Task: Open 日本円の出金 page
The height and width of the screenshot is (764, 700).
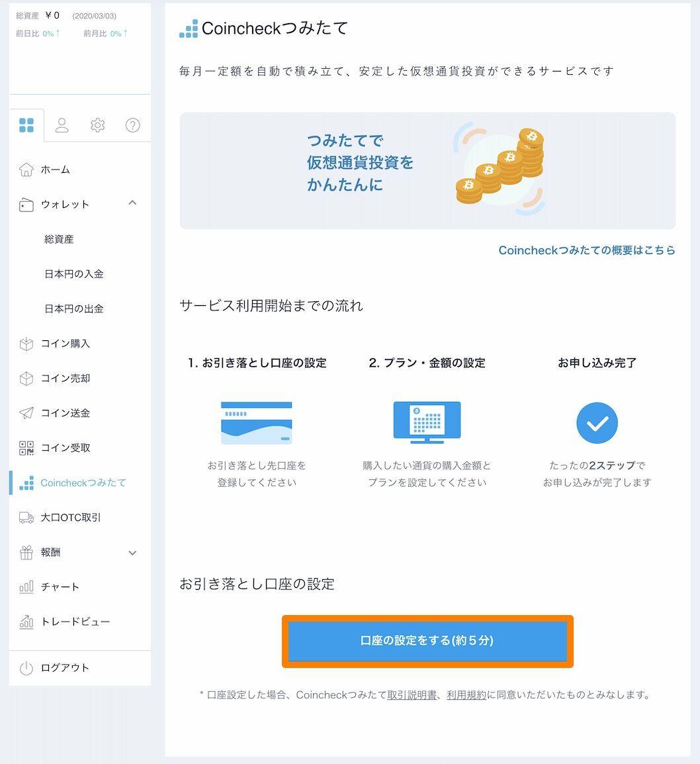Action: (74, 309)
